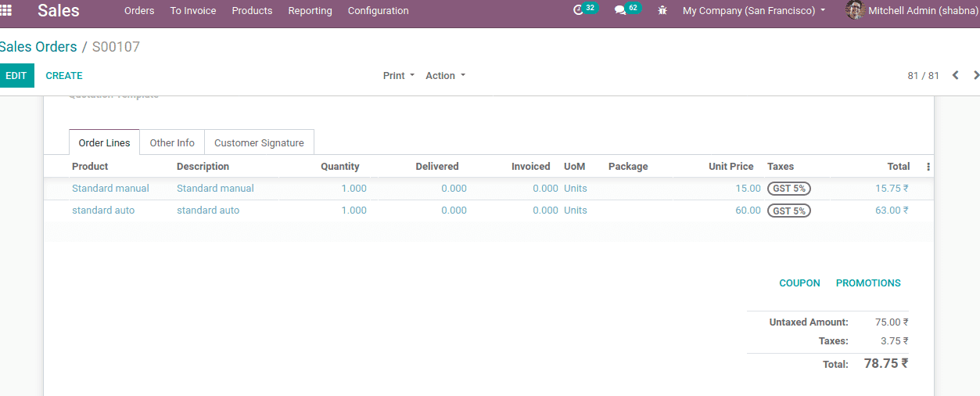This screenshot has width=980, height=396.
Task: Click GST 5% tag on Standard manual row
Action: (788, 189)
